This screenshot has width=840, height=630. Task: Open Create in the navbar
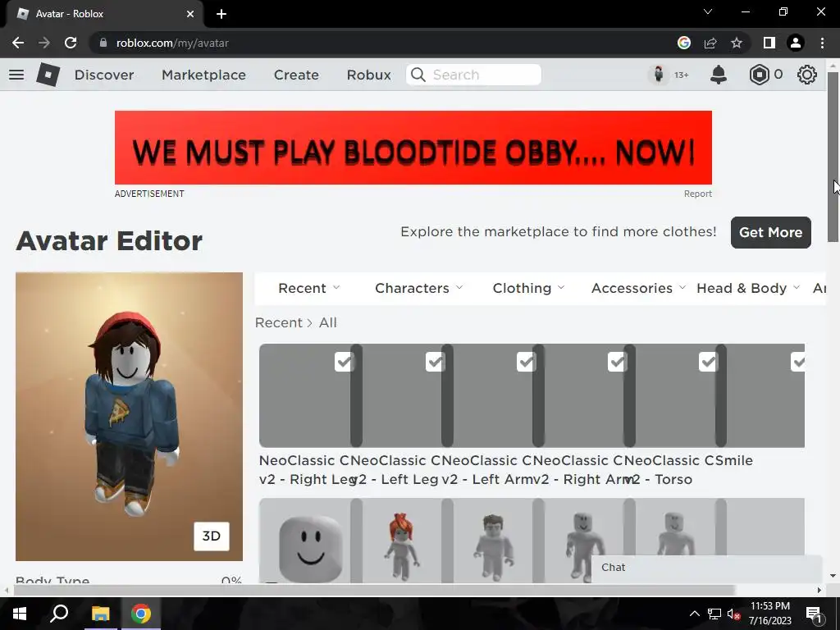coord(296,75)
